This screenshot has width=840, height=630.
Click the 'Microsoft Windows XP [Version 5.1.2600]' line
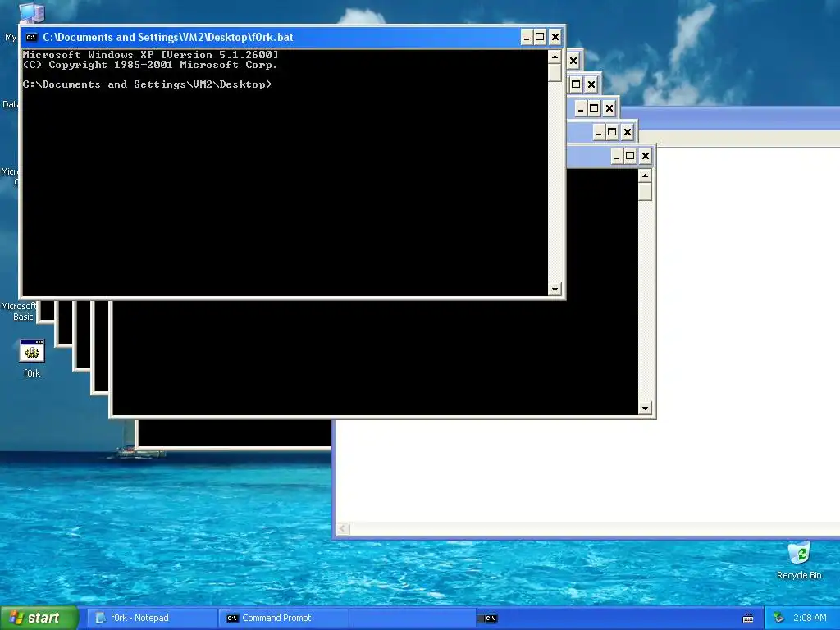[151, 55]
